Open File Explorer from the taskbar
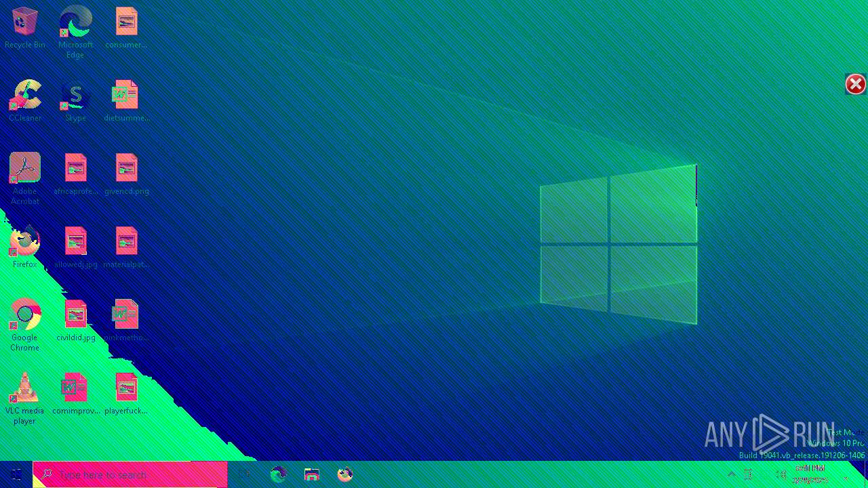The height and width of the screenshot is (488, 868). coord(312,474)
